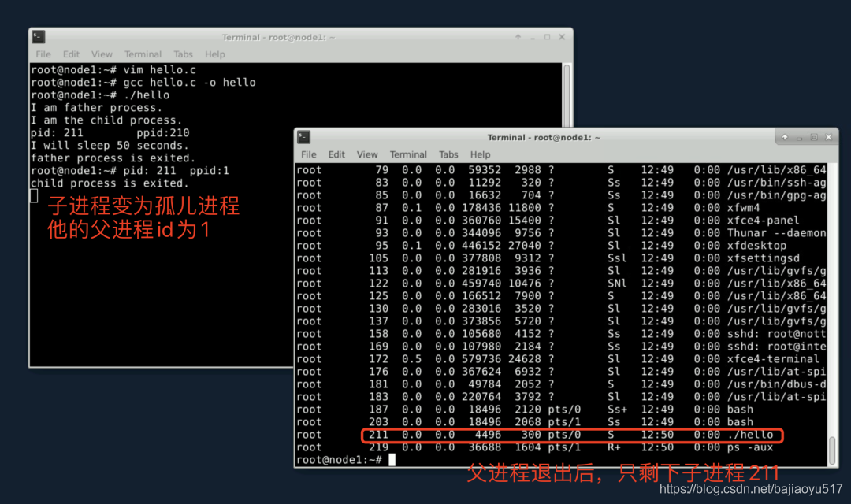The width and height of the screenshot is (851, 504).
Task: Click shade-up arrow in front terminal title bar
Action: coord(785,137)
